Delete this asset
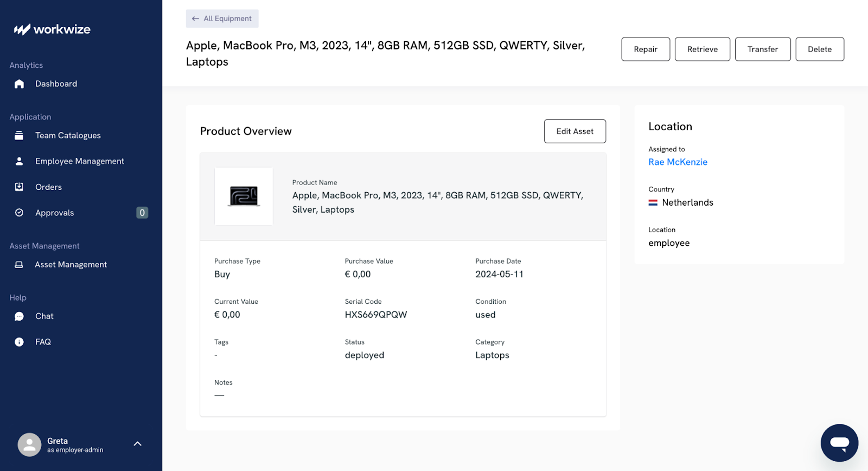868x471 pixels. tap(819, 49)
